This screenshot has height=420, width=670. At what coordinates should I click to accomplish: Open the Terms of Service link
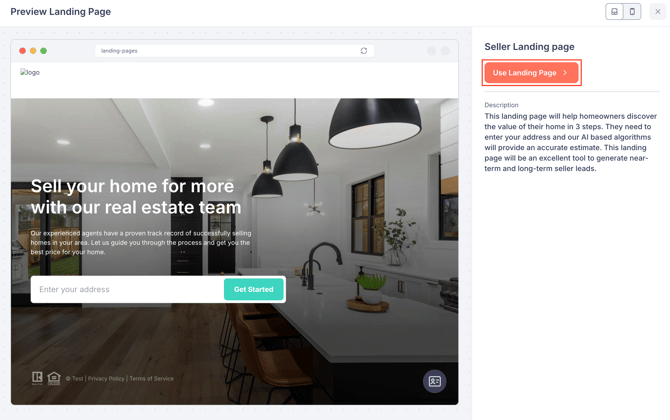click(x=151, y=379)
